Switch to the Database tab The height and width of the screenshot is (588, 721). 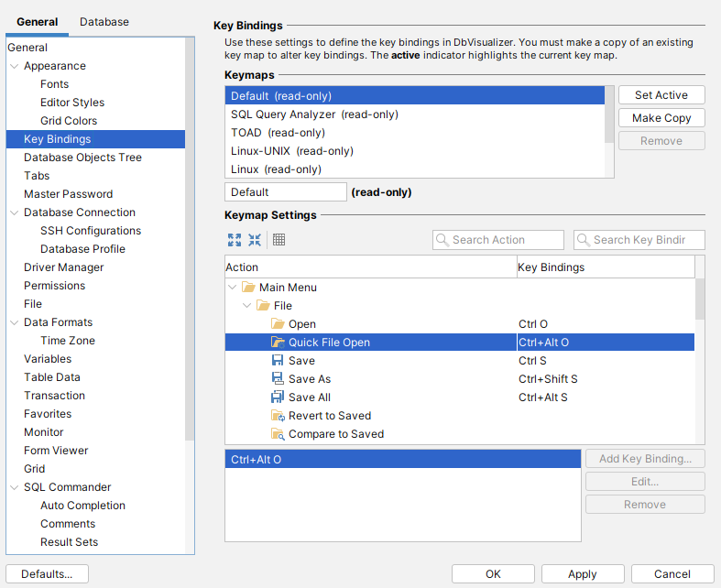[104, 22]
